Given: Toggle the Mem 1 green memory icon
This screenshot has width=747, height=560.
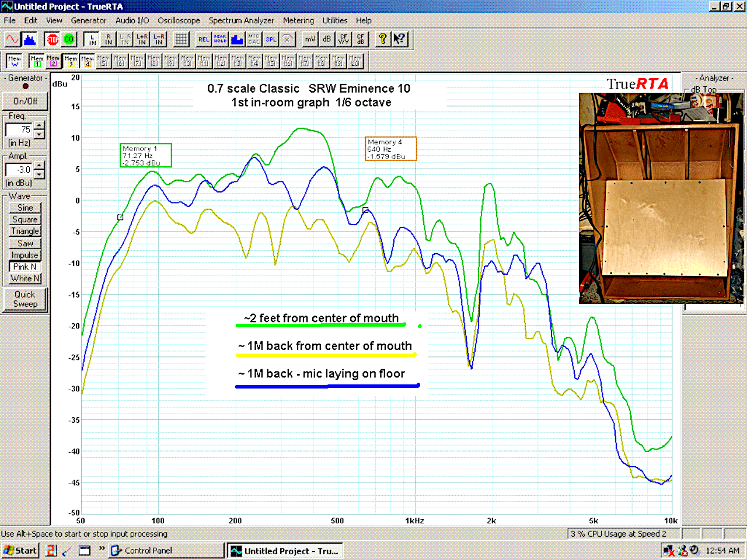Looking at the screenshot, I should (37, 61).
